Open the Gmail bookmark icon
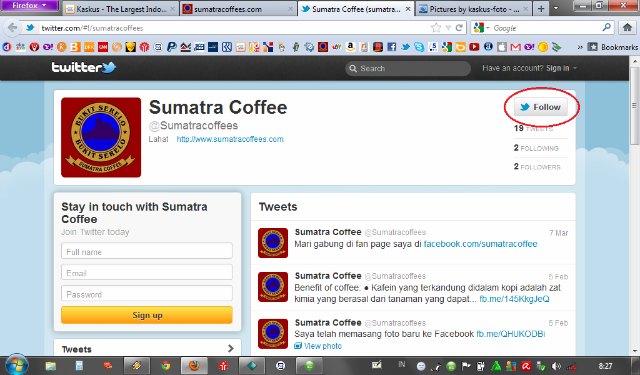 tap(516, 47)
